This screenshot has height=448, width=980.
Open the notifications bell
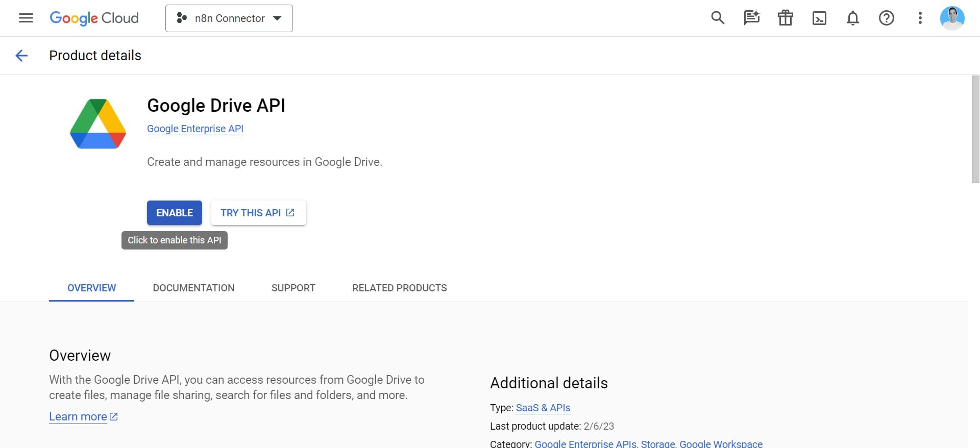[853, 18]
